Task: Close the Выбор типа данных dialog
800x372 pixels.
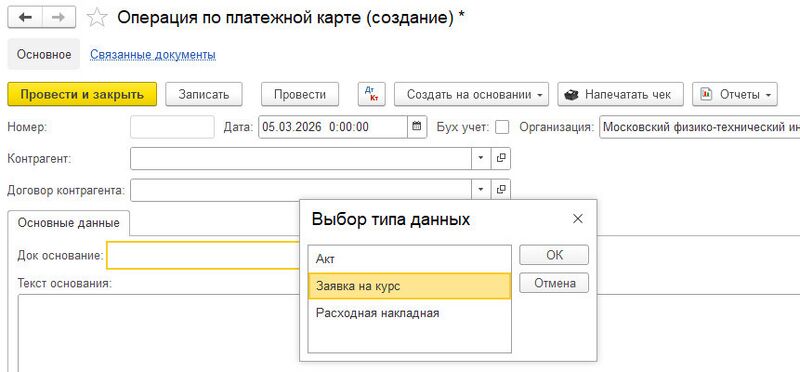Action: pyautogui.click(x=578, y=219)
